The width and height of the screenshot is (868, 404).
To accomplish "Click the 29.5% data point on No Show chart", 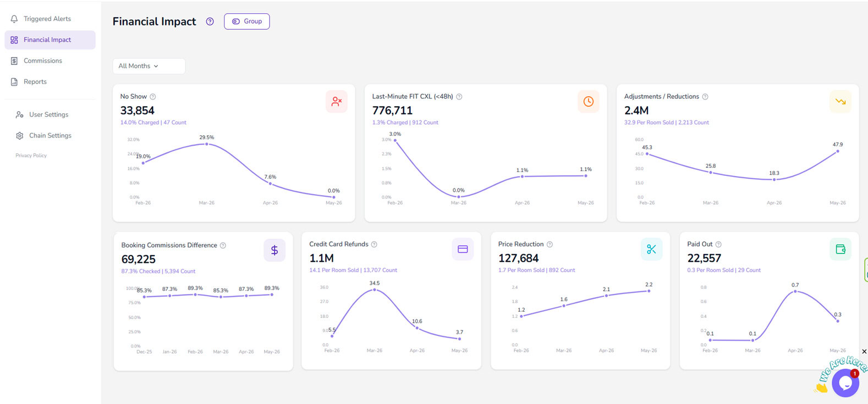I will 207,144.
